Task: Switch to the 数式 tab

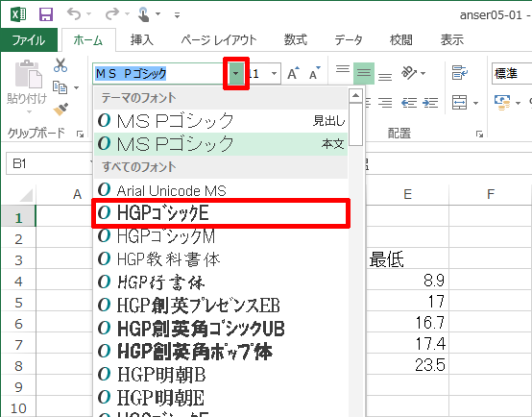Action: pyautogui.click(x=296, y=40)
